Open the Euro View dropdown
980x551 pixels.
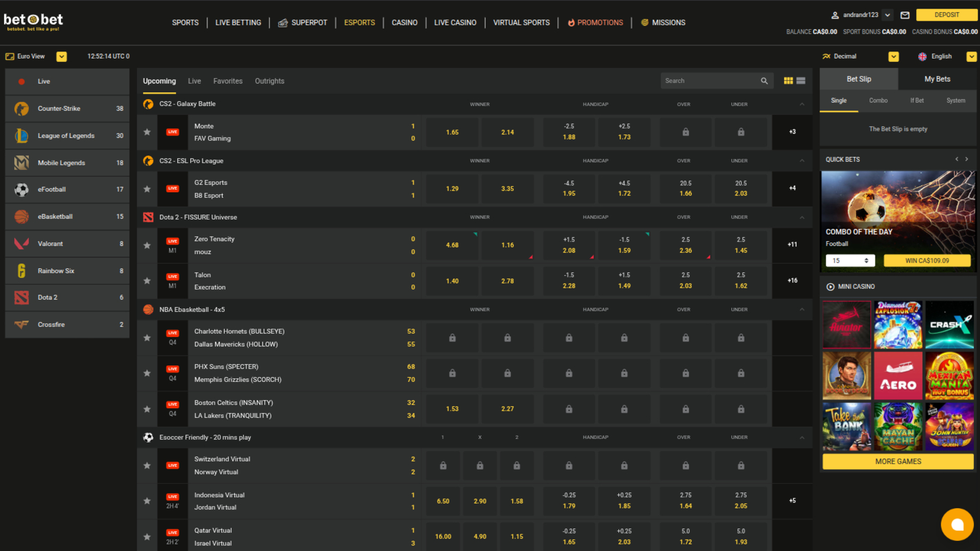(61, 56)
